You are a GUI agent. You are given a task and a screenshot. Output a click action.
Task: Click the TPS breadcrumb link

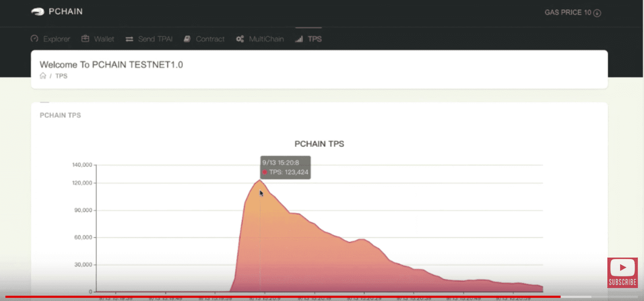coord(61,76)
